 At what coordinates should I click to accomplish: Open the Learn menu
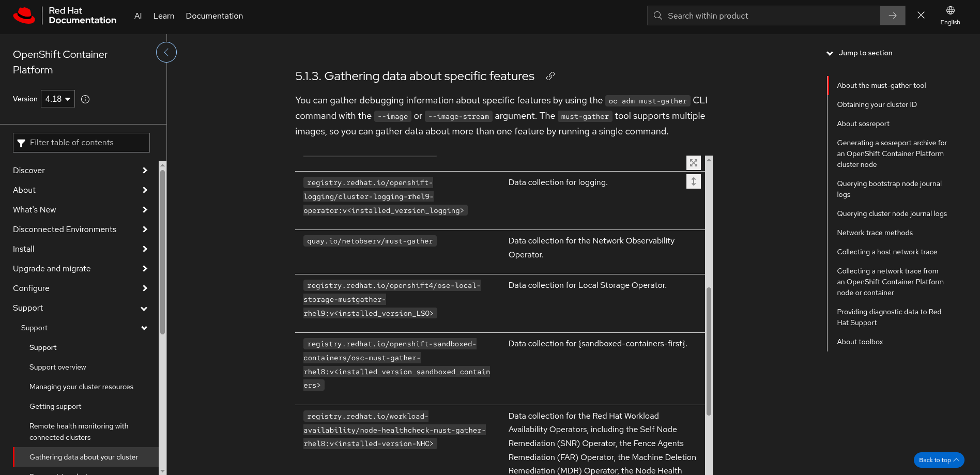[164, 16]
